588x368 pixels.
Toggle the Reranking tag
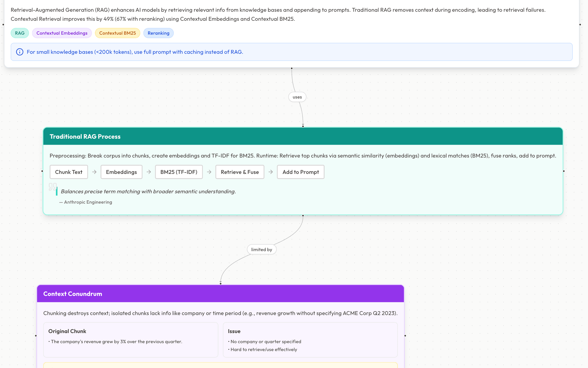click(x=158, y=33)
